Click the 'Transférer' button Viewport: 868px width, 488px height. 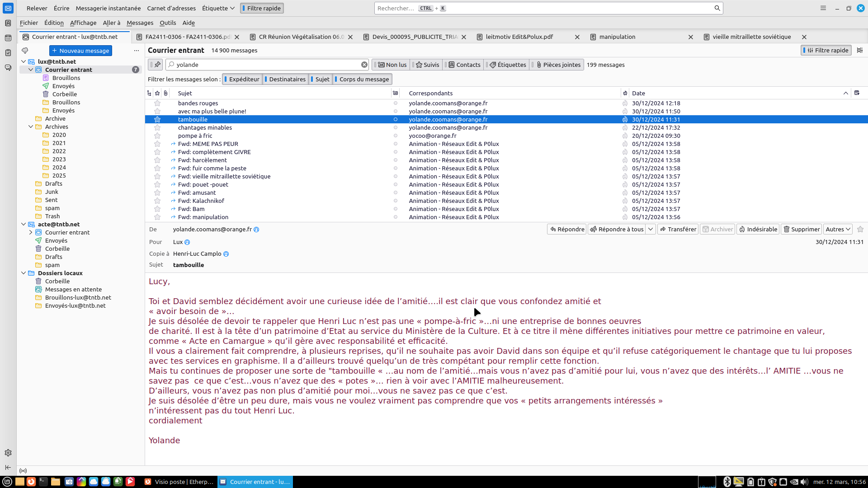pos(678,229)
